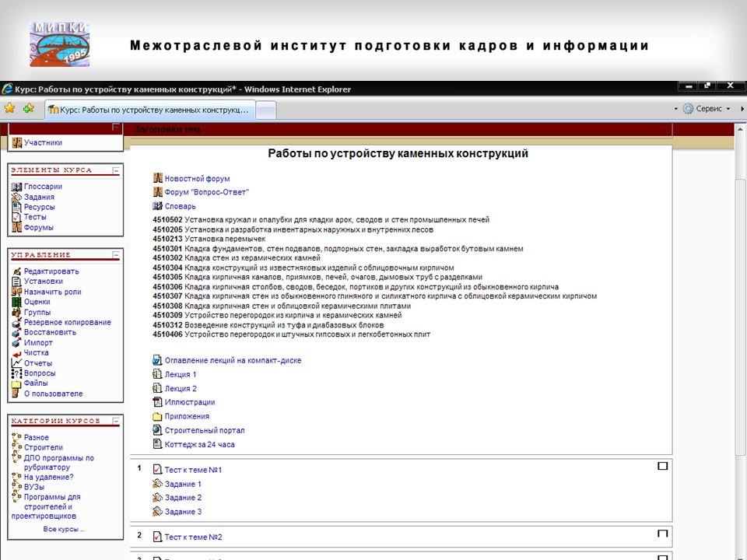The width and height of the screenshot is (747, 560).
Task: Click the Задания icon in course elements
Action: (x=16, y=197)
